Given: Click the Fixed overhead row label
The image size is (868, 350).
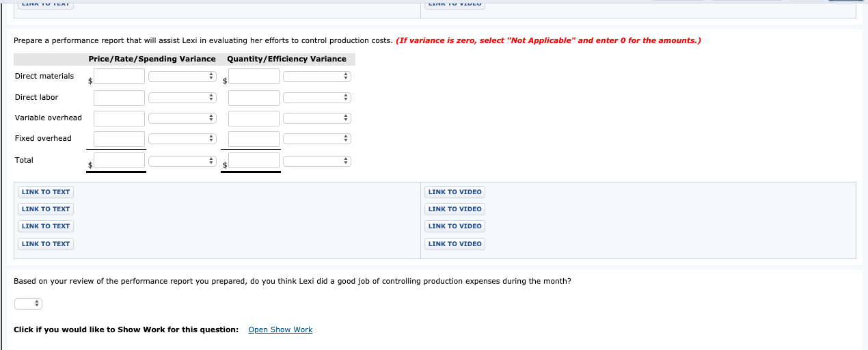Looking at the screenshot, I should pos(43,138).
